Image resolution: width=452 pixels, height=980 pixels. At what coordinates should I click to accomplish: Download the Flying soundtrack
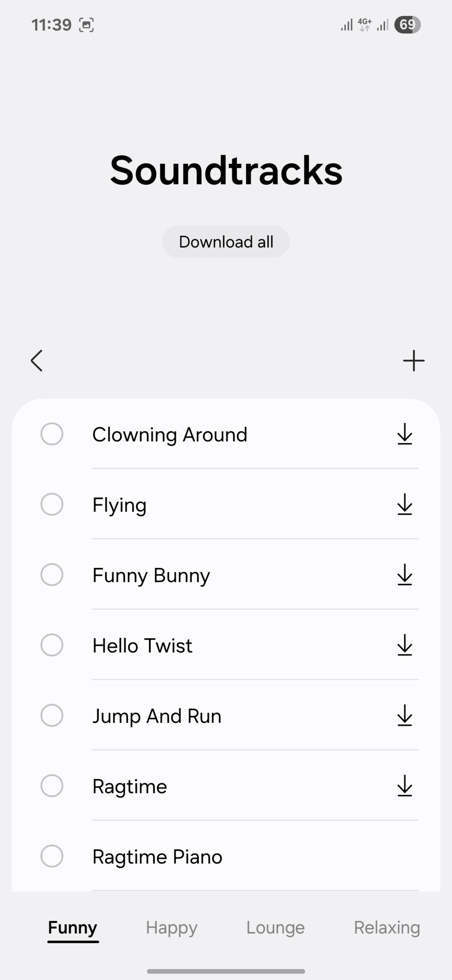404,504
